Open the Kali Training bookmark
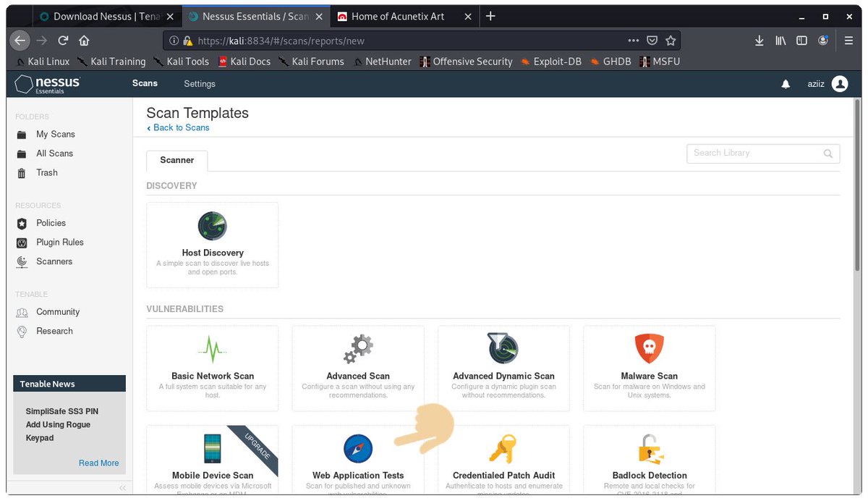This screenshot has width=868, height=501. click(111, 62)
